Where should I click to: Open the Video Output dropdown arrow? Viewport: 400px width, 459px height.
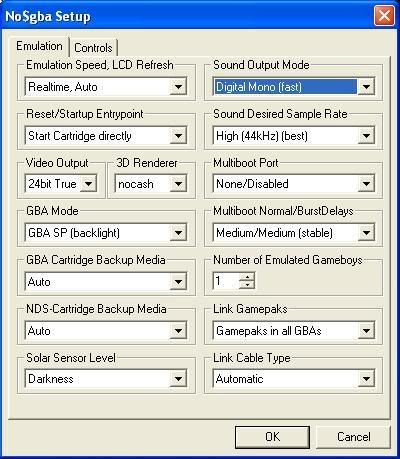point(88,184)
